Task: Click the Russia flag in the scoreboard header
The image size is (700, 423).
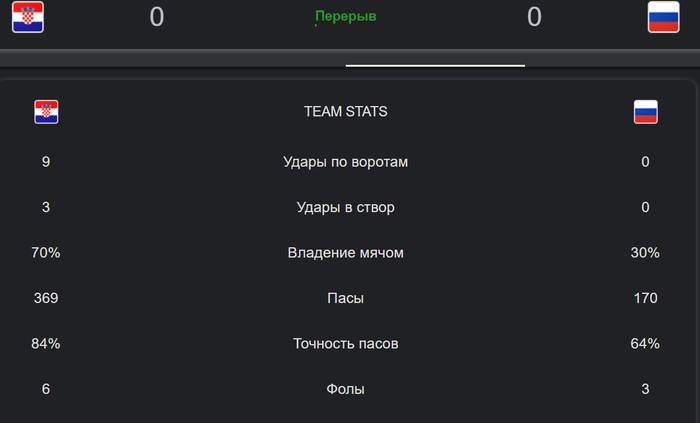Action: coord(663,17)
